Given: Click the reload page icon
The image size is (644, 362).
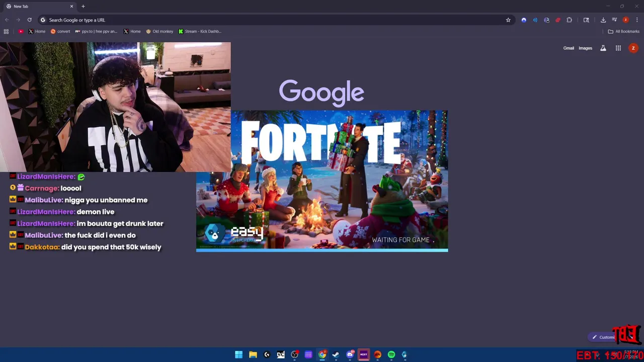Looking at the screenshot, I should 29,20.
